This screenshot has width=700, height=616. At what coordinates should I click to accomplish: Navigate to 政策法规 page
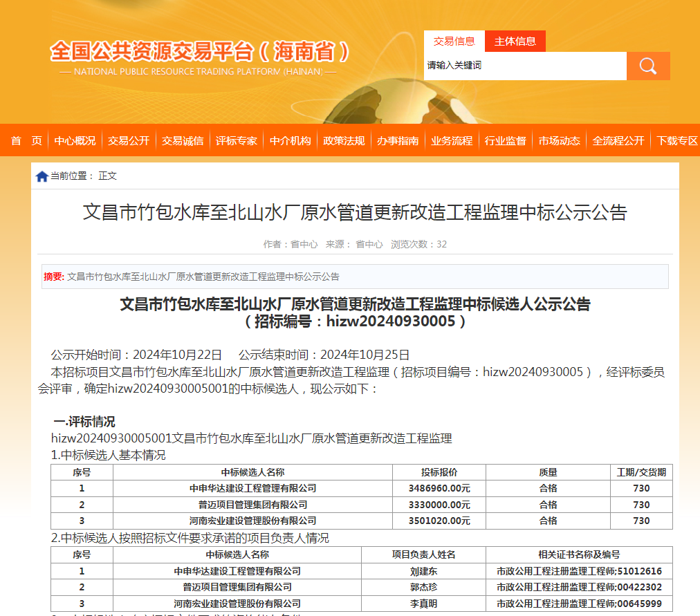click(x=344, y=140)
